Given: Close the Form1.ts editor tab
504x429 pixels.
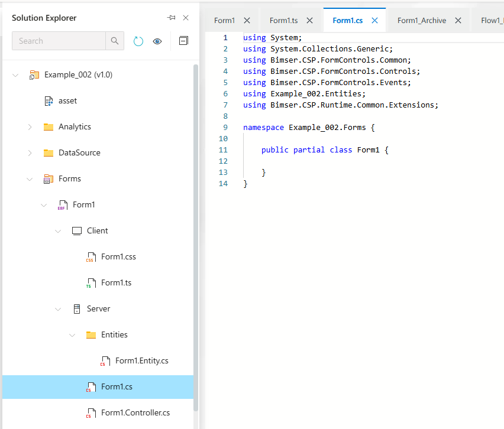Looking at the screenshot, I should (309, 21).
